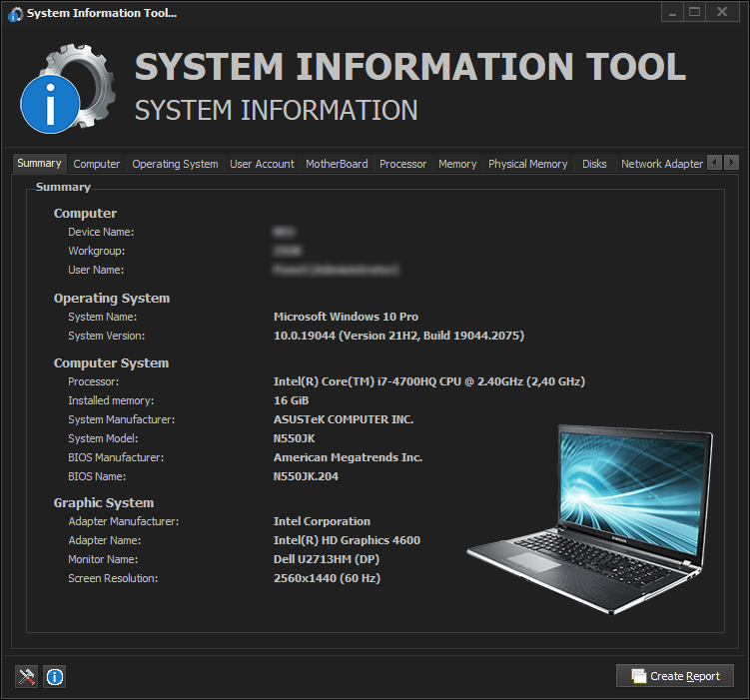Click the Operating System section heading
This screenshot has width=750, height=700.
click(112, 298)
